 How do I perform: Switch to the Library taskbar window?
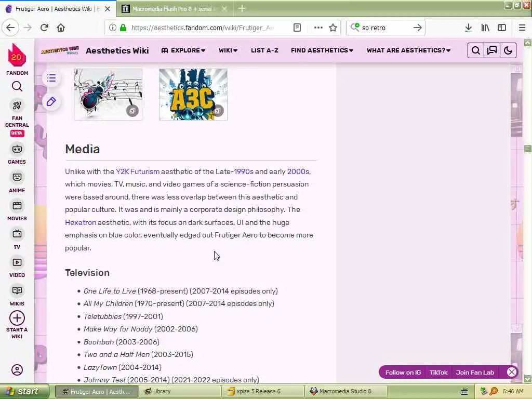tap(179, 391)
